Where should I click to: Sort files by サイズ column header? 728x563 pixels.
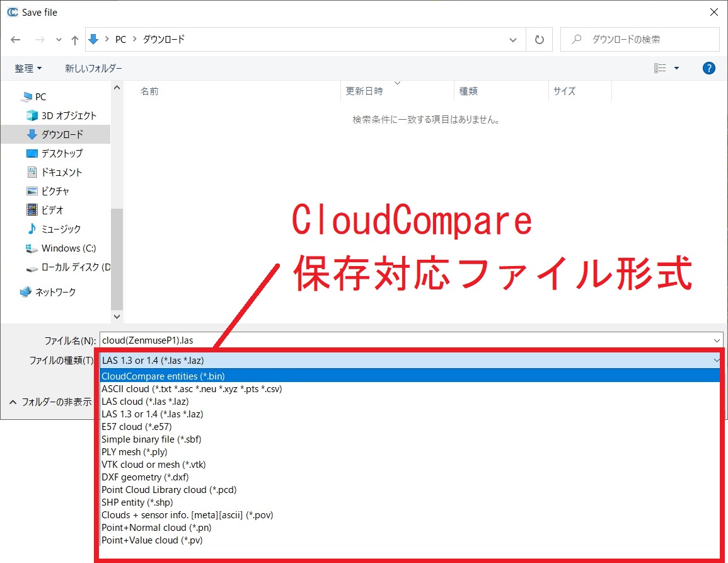[564, 91]
